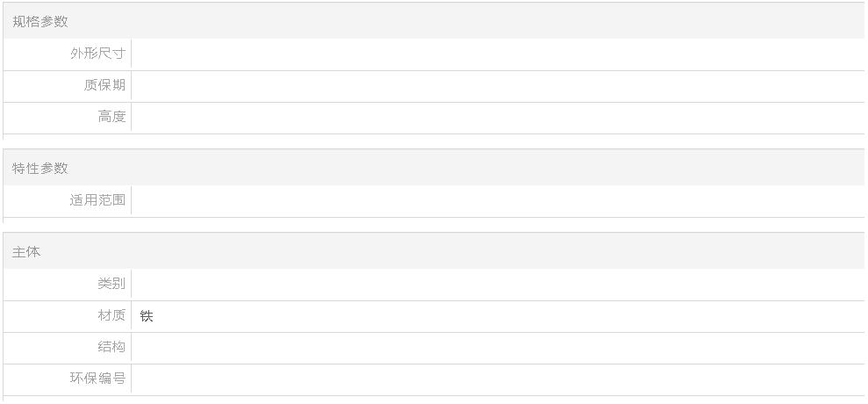The width and height of the screenshot is (868, 404).
Task: Click the 铁 material value
Action: click(x=147, y=316)
